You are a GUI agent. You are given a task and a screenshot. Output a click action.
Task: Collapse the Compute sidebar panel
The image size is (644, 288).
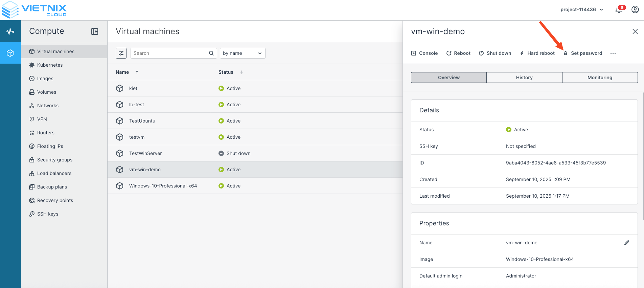tap(95, 31)
